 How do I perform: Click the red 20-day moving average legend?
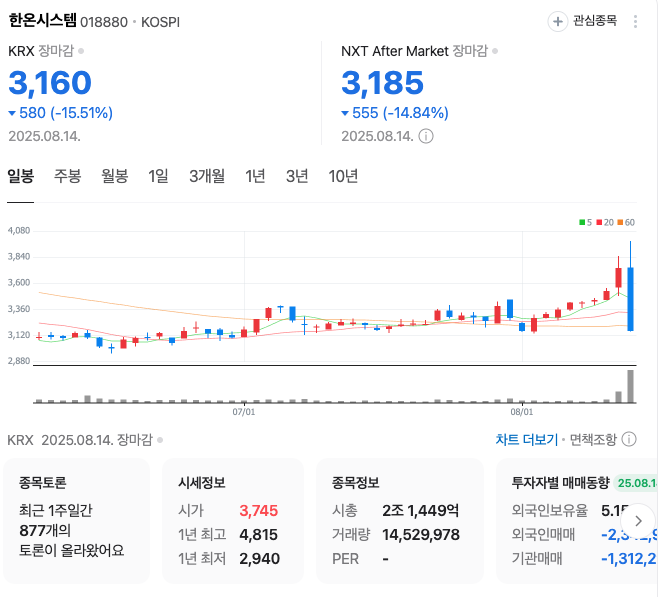point(605,222)
